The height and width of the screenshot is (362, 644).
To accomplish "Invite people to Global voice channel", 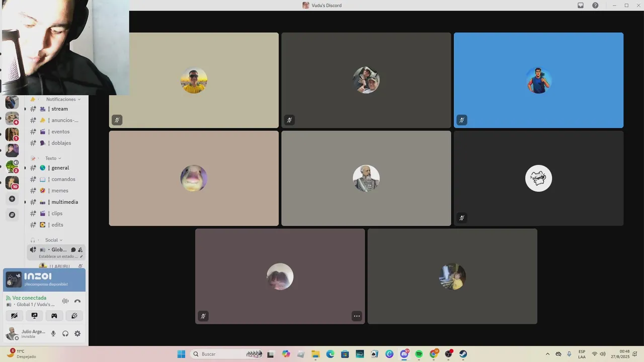I will tap(80, 250).
